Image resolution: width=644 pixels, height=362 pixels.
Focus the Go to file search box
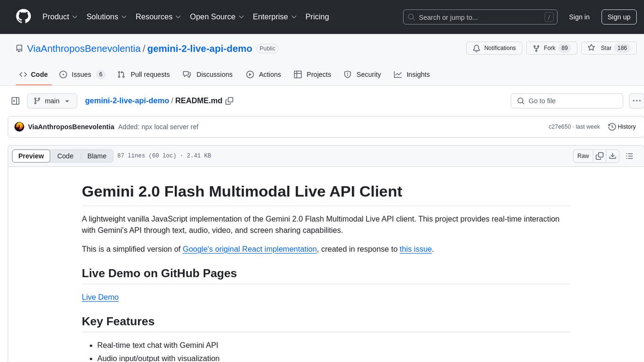(x=567, y=101)
